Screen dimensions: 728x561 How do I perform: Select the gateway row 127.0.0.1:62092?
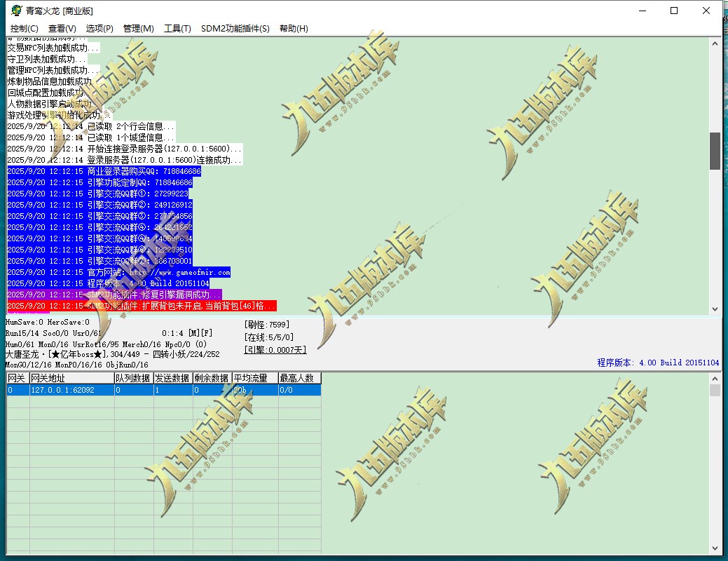(x=71, y=390)
